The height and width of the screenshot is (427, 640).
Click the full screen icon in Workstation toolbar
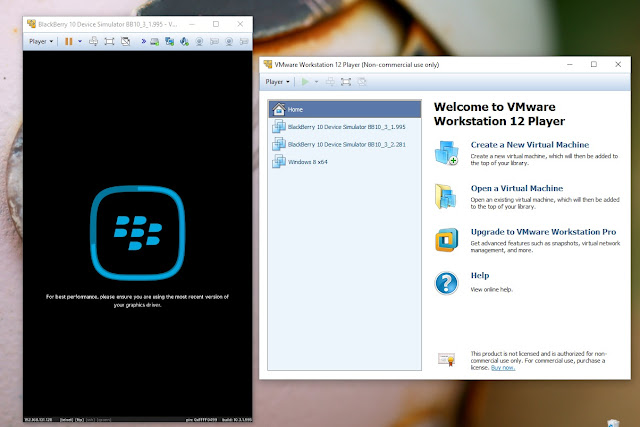(x=346, y=82)
